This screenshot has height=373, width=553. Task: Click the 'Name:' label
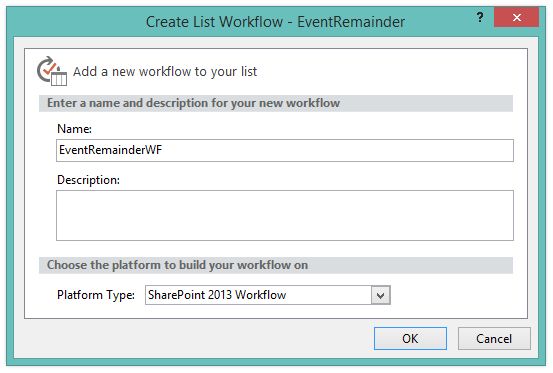pos(74,129)
